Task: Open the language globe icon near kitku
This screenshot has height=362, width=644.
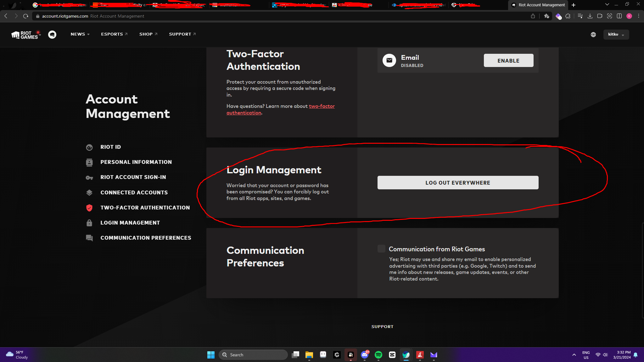Action: pos(593,35)
